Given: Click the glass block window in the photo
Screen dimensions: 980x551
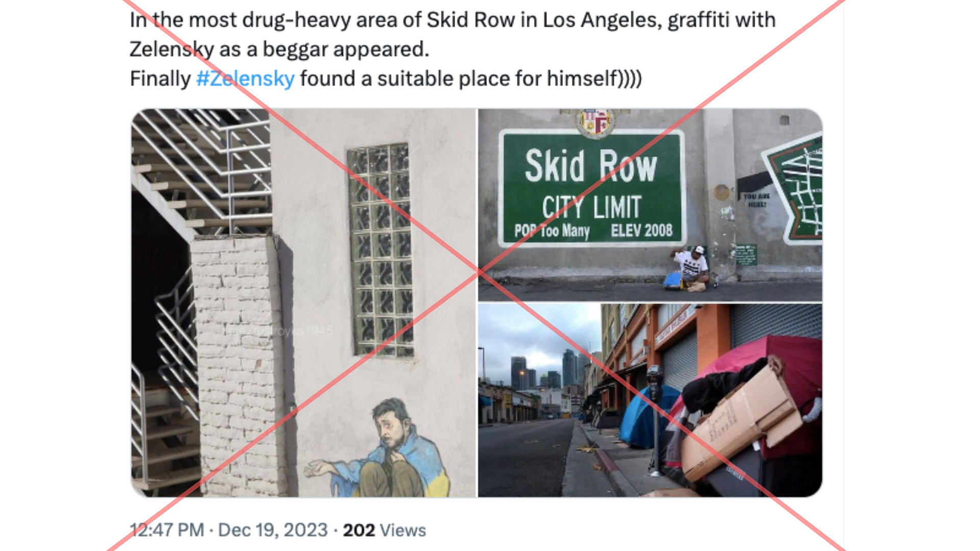Looking at the screenshot, I should pos(381,249).
